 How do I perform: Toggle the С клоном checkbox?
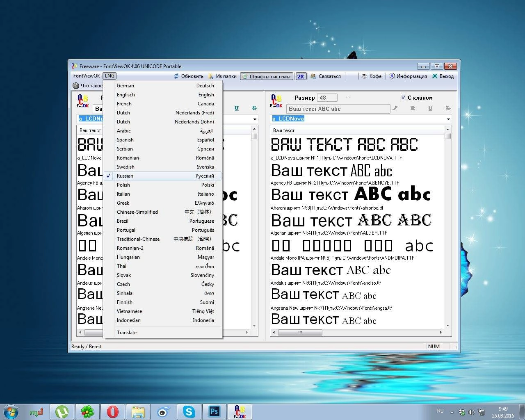403,98
